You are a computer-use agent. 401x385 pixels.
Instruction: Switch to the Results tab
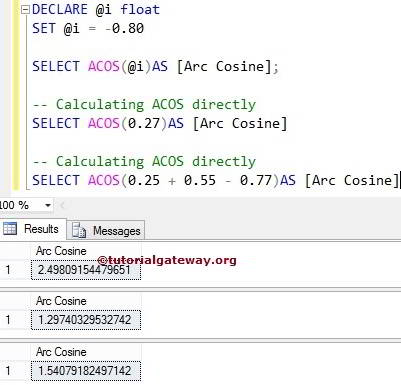tap(33, 229)
